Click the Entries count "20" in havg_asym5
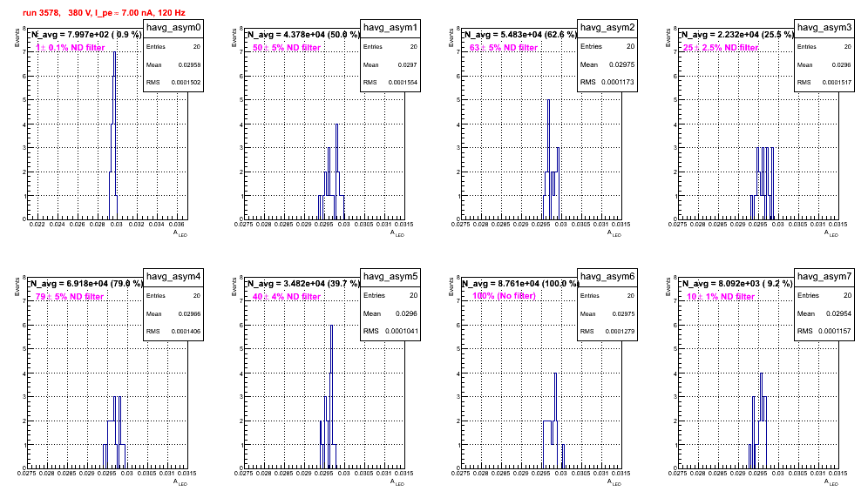868x498 pixels. point(413,295)
